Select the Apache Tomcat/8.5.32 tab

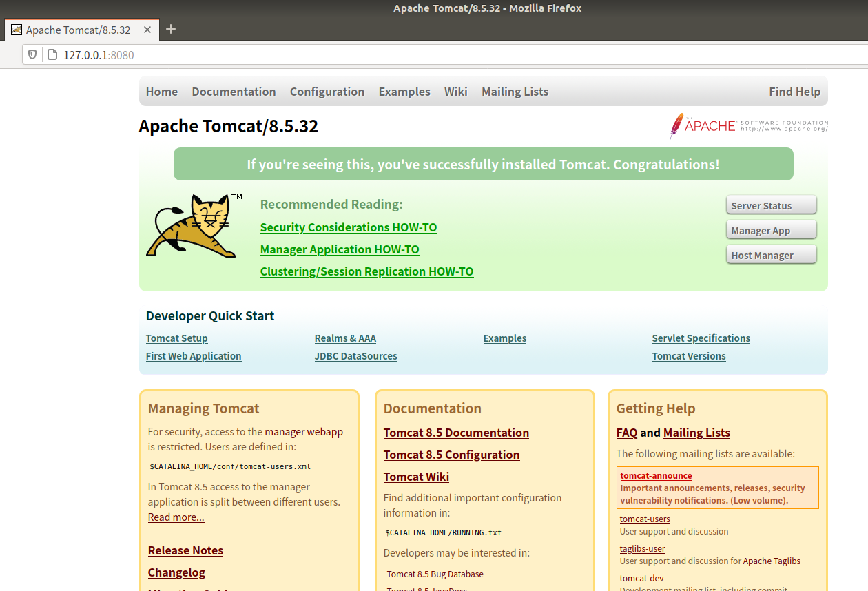click(81, 30)
